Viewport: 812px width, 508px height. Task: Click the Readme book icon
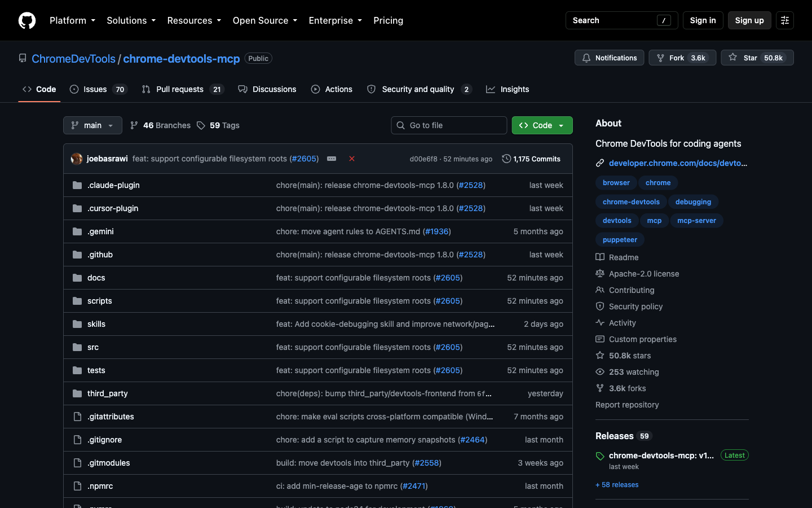pyautogui.click(x=600, y=257)
